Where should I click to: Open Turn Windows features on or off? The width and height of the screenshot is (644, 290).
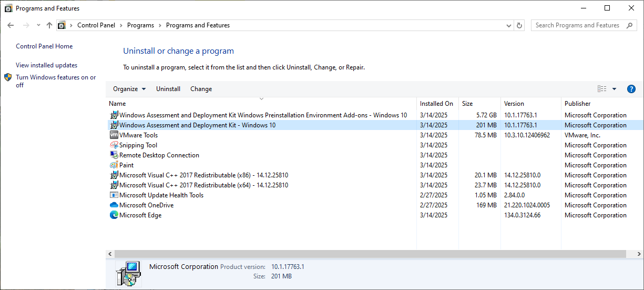pyautogui.click(x=56, y=81)
